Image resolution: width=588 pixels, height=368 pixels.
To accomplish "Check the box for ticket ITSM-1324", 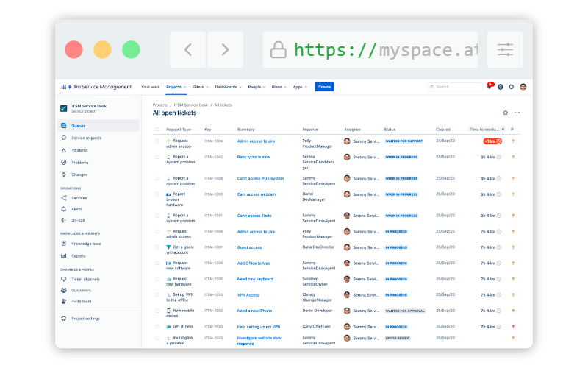I will [x=157, y=141].
